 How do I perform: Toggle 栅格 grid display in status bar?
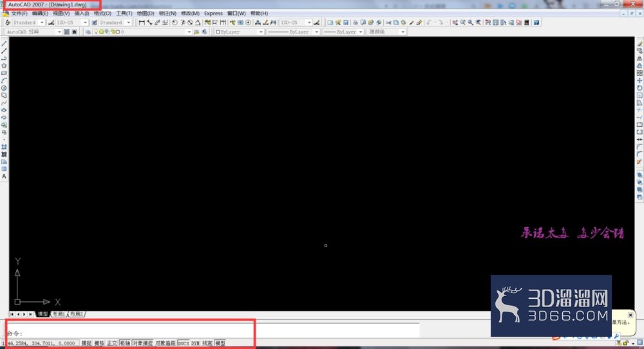pos(99,343)
